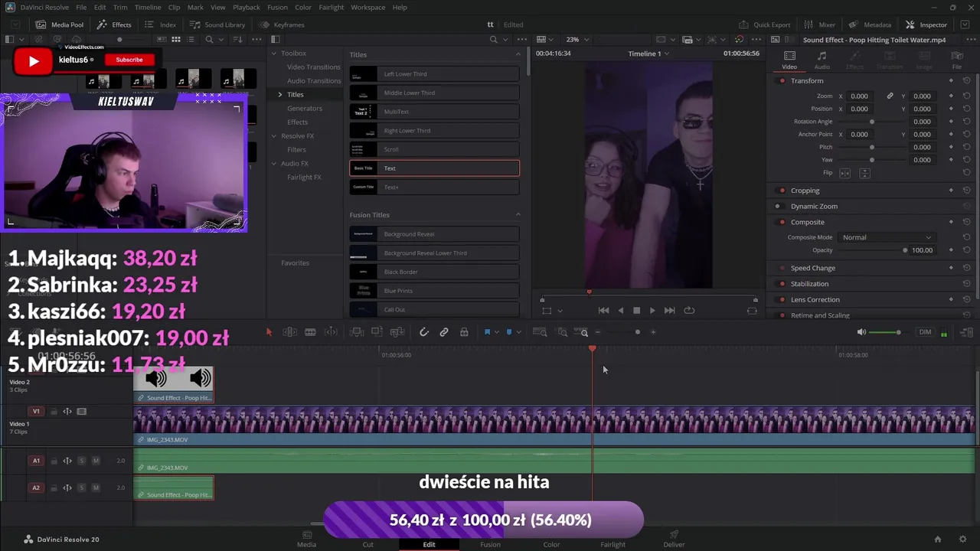The image size is (980, 551).
Task: Select the Scroll title preset
Action: pos(434,149)
